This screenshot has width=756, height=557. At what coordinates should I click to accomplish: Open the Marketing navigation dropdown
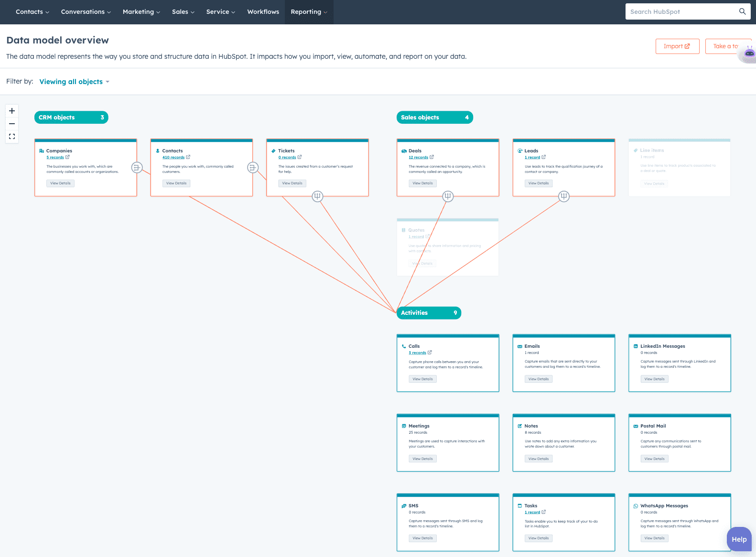point(141,12)
